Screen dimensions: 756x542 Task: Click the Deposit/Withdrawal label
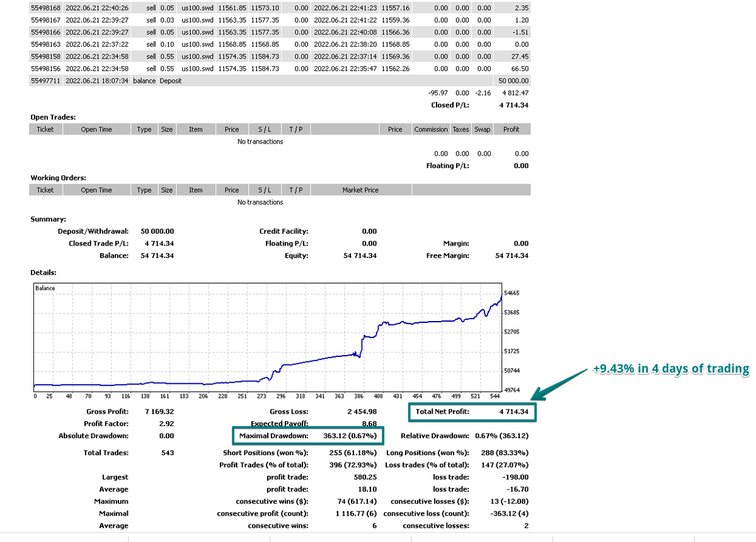[x=93, y=231]
